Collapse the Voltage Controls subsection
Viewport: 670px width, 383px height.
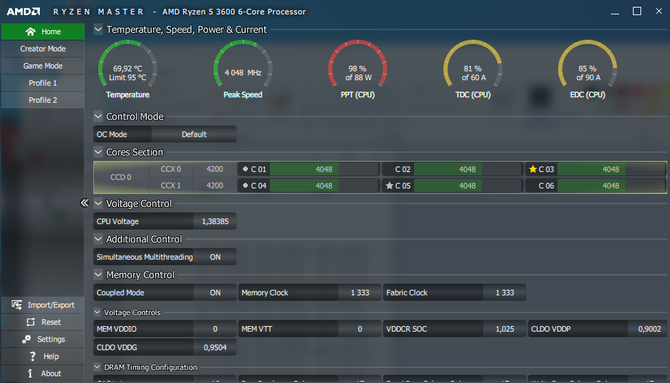click(97, 312)
